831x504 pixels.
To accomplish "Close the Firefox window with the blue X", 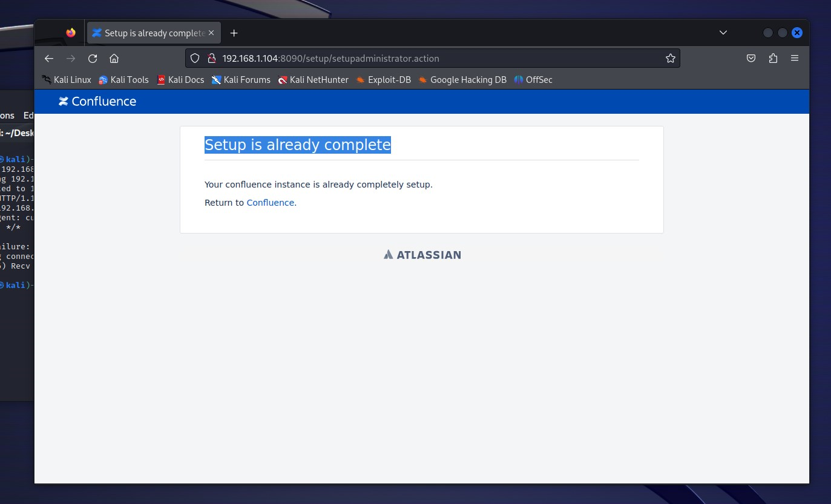I will click(797, 33).
